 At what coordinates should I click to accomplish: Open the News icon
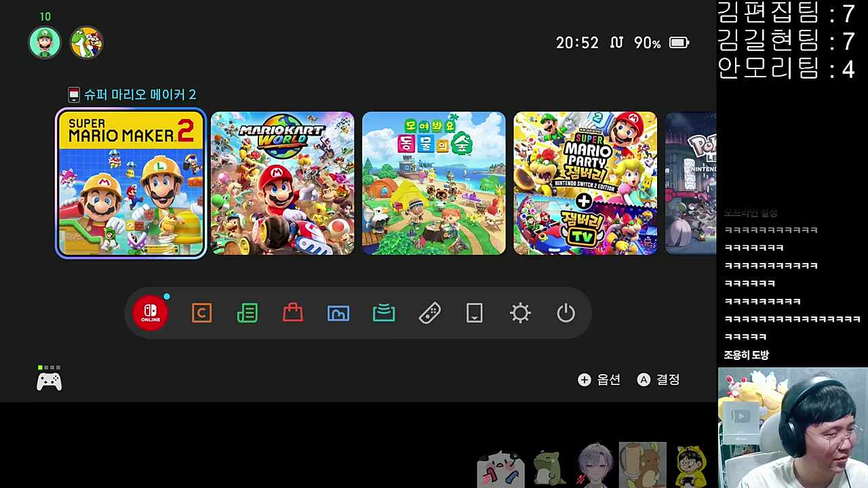[248, 313]
